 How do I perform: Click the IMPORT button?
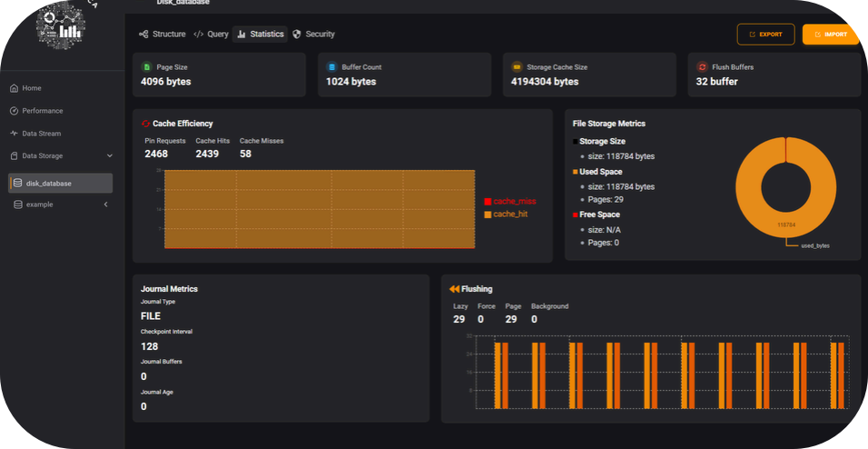831,35
